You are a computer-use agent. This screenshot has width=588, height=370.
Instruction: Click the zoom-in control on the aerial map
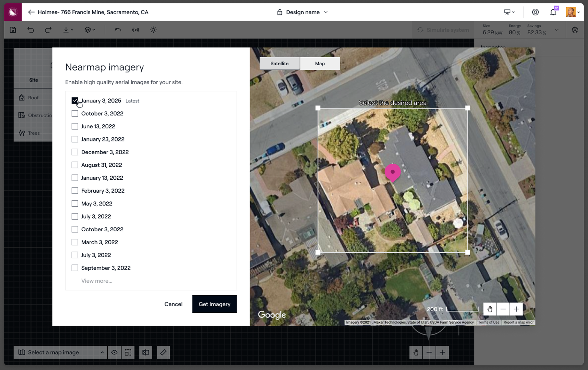[516, 309]
